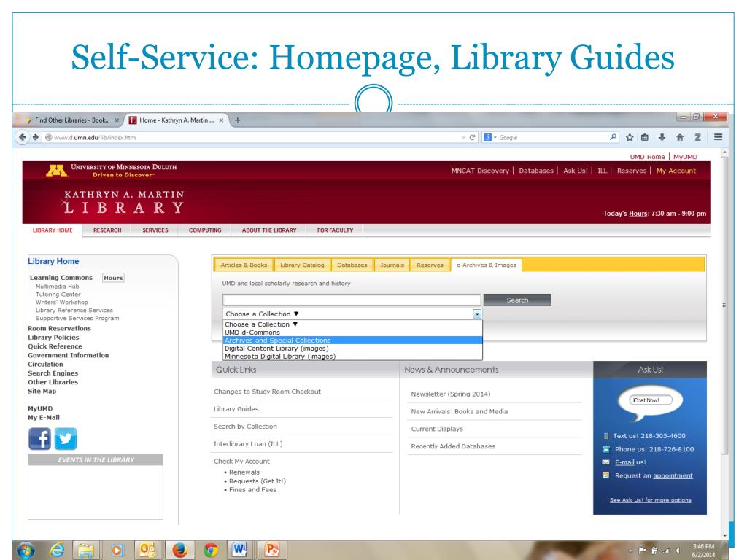The image size is (747, 560).
Task: Select Minnesota Digital Library (images) option
Action: (x=352, y=356)
